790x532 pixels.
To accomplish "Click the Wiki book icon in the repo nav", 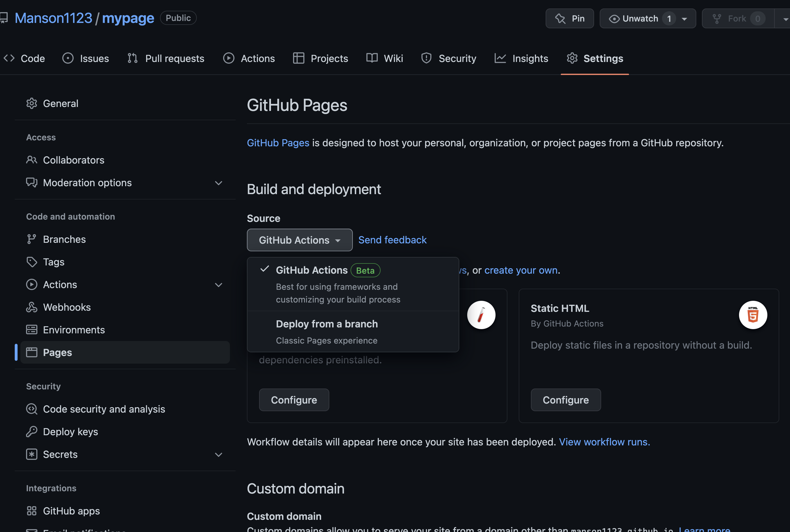I will [372, 58].
